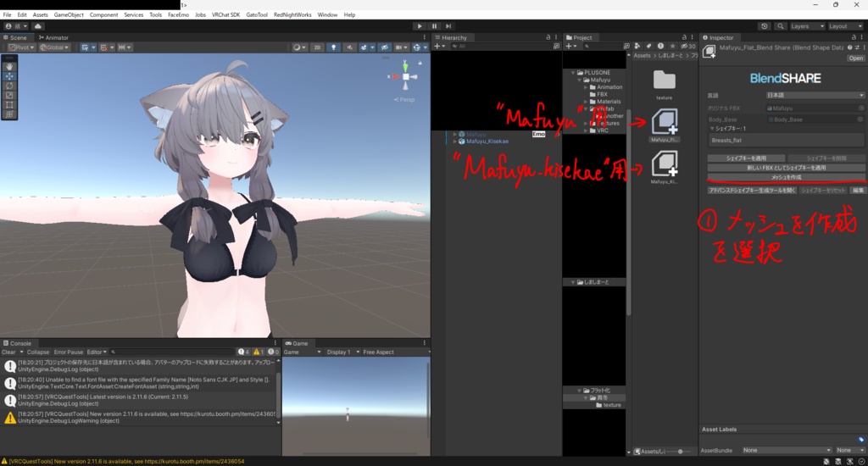This screenshot has width=868, height=466.
Task: Select the Rect transform tool
Action: click(9, 104)
